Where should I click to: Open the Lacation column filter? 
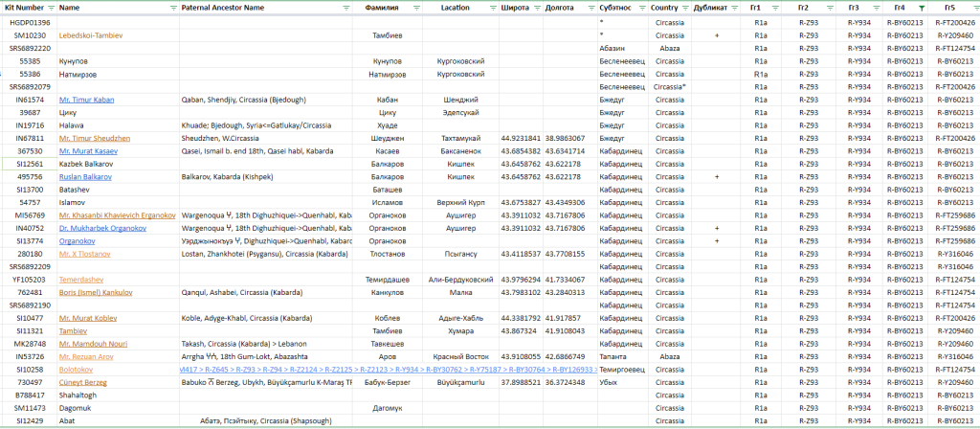tap(493, 8)
